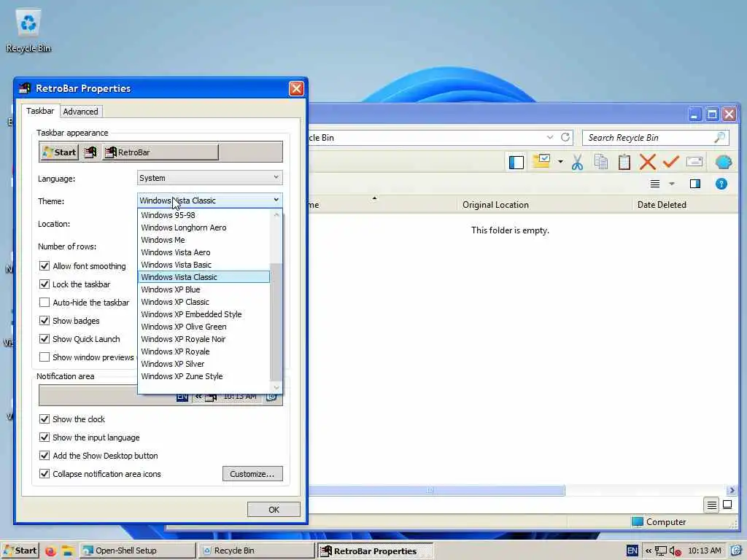Screen dimensions: 747x560
Task: Toggle navigation pane icon in Recycle Bin
Action: coord(516,163)
